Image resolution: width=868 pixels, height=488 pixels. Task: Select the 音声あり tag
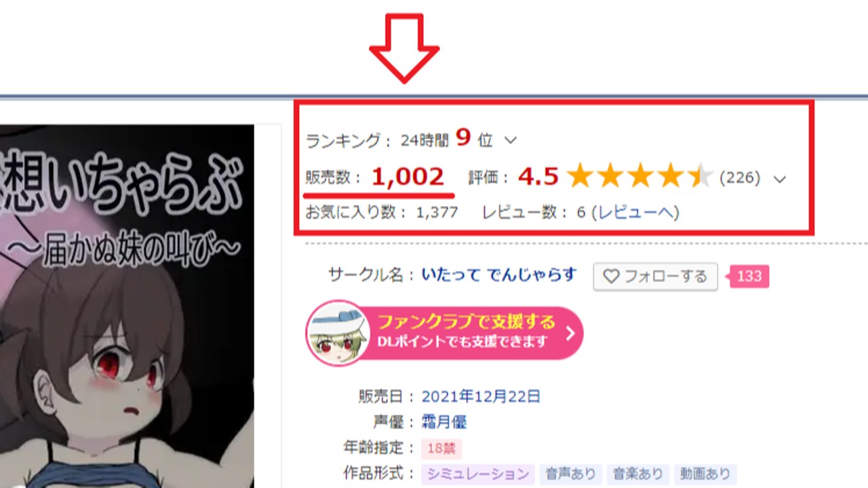tap(571, 474)
